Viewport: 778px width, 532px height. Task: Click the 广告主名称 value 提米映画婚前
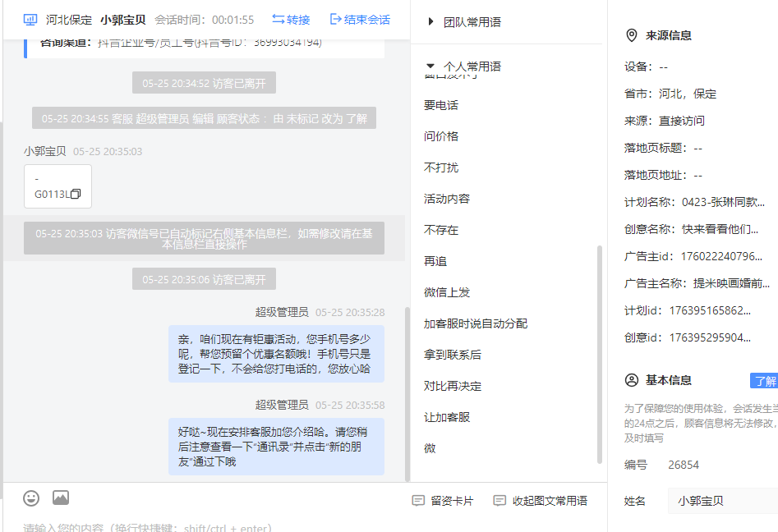point(731,283)
